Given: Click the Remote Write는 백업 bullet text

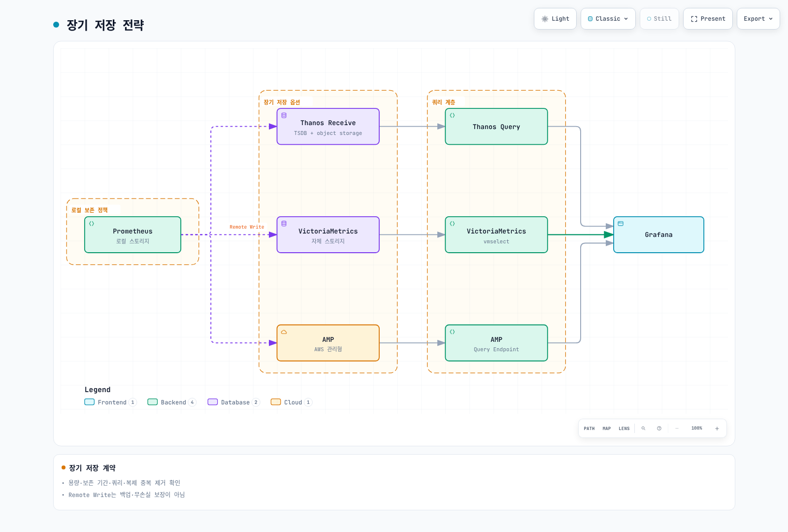Looking at the screenshot, I should point(127,495).
